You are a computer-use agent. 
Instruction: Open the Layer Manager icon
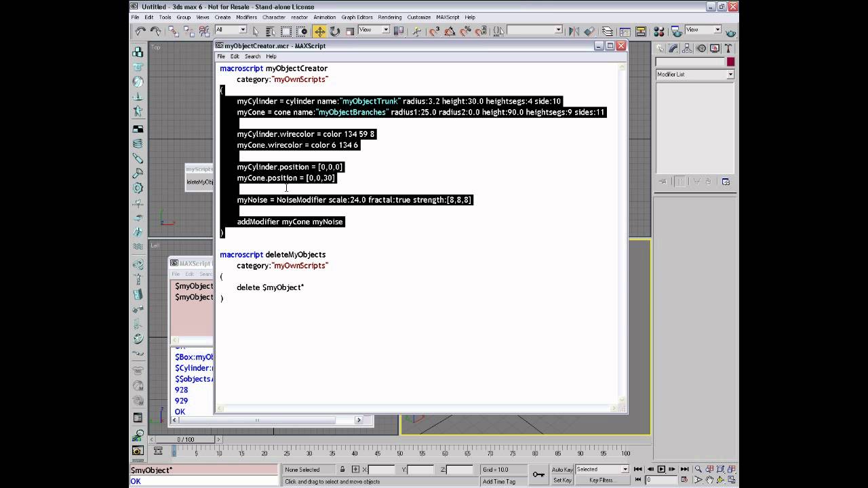coord(607,31)
